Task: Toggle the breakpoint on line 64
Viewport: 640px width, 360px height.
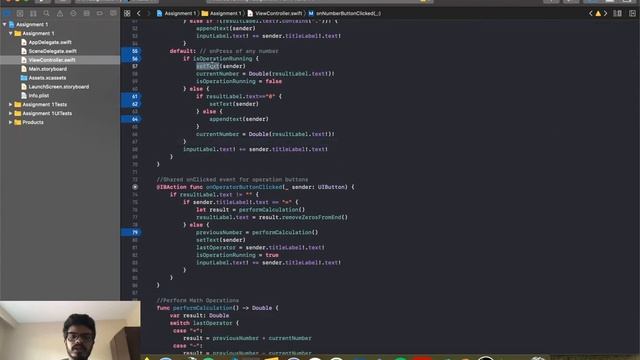Action: click(x=131, y=119)
